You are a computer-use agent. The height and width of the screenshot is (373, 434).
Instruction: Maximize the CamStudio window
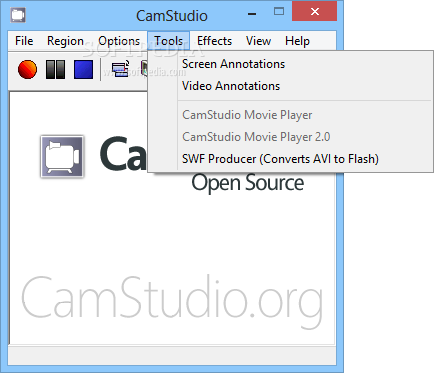pyautogui.click(x=279, y=12)
